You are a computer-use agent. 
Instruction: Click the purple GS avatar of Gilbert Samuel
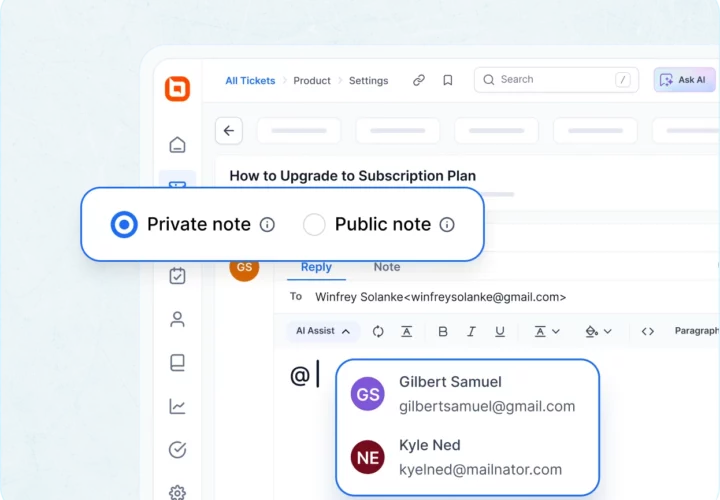coord(367,394)
